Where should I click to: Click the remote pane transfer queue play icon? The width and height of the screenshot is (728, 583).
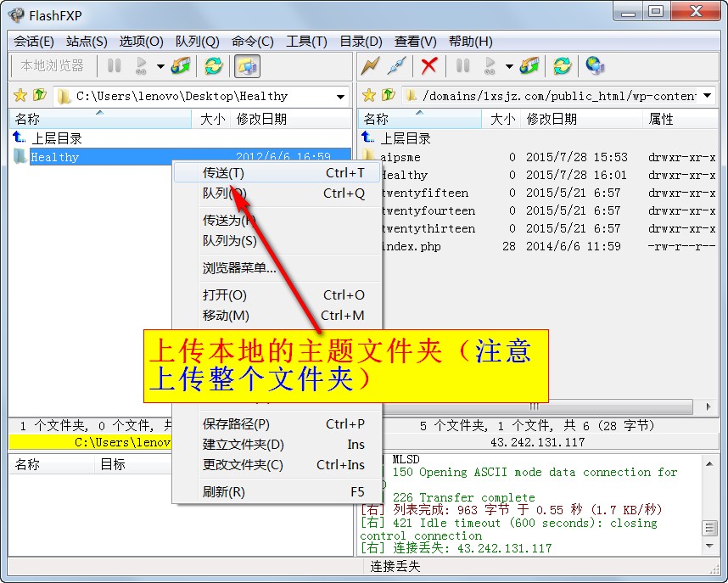pyautogui.click(x=490, y=66)
